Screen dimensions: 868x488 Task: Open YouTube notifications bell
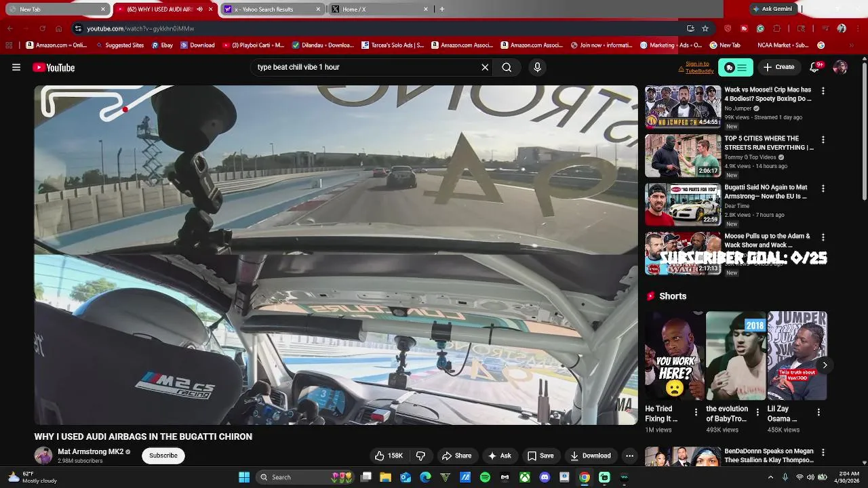pos(815,67)
